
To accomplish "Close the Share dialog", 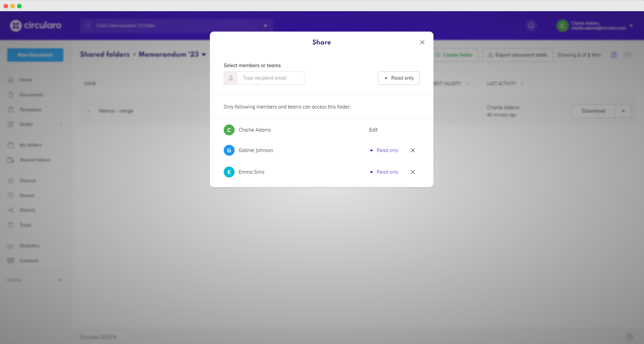I will coord(422,42).
